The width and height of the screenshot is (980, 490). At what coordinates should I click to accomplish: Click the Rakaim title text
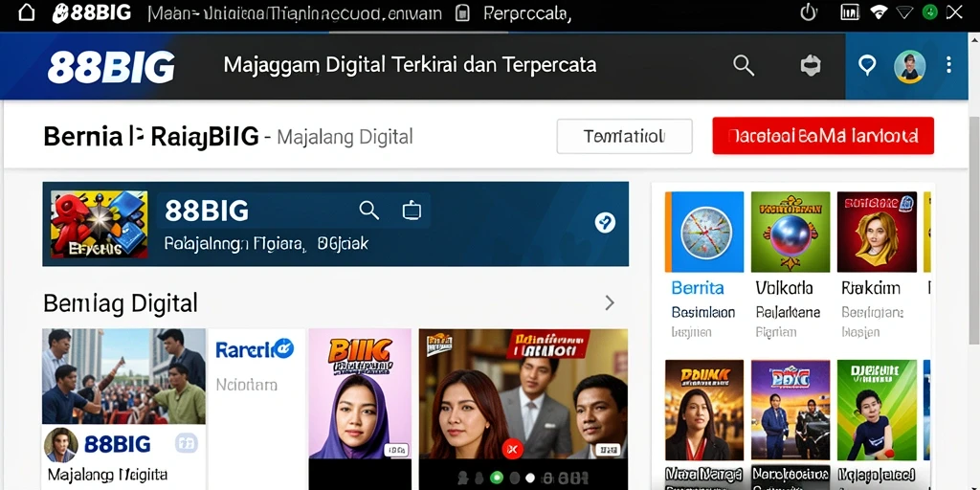click(x=871, y=288)
